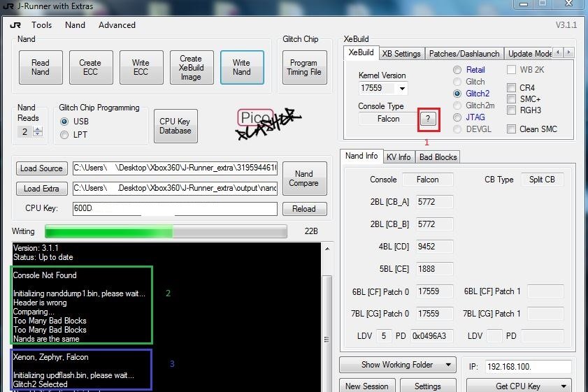
Task: Open the CPU Key Database
Action: [x=175, y=126]
